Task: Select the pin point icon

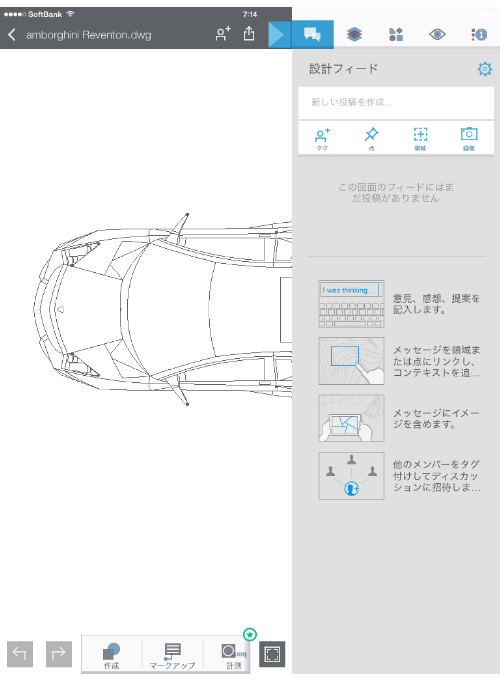Action: pos(371,139)
